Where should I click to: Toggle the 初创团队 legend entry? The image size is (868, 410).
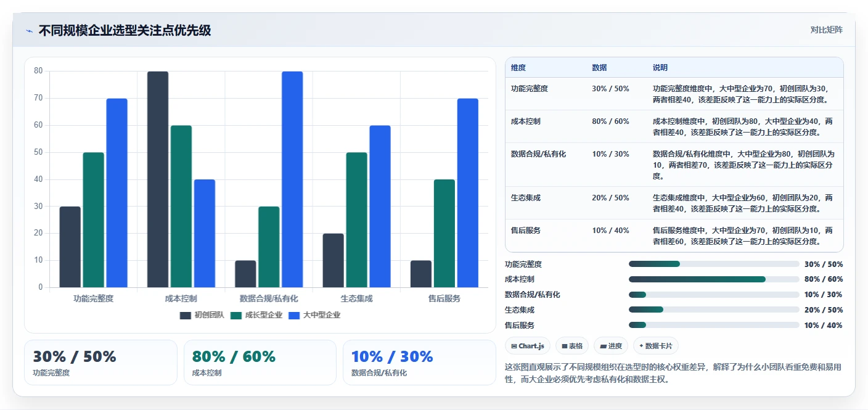(202, 315)
